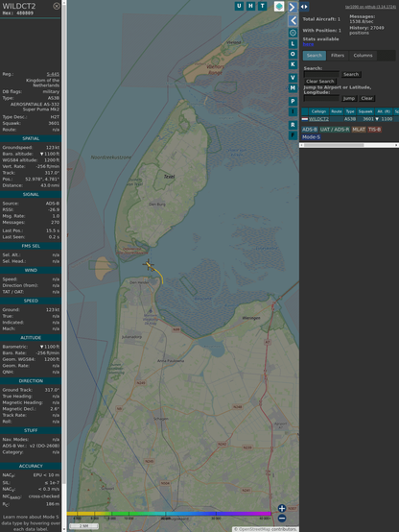
Task: Toggle the Mode-S source filter
Action: pos(311,137)
